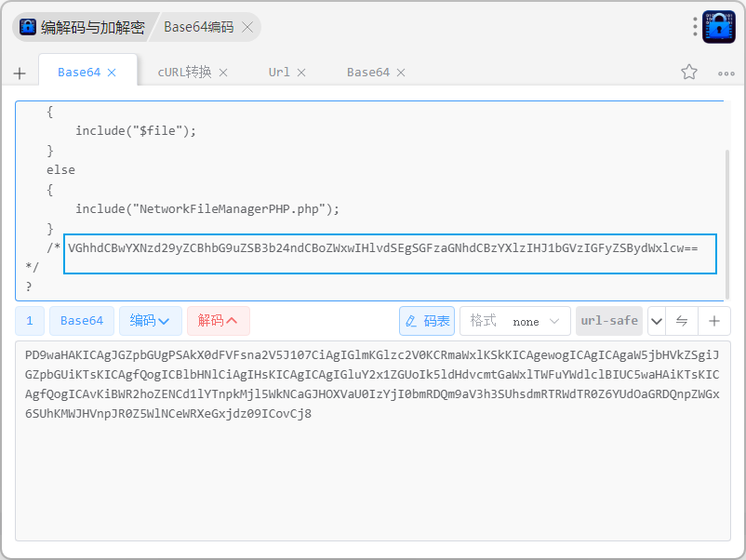Viewport: 746px width, 560px height.
Task: Favorite this tool with star icon
Action: click(x=689, y=72)
